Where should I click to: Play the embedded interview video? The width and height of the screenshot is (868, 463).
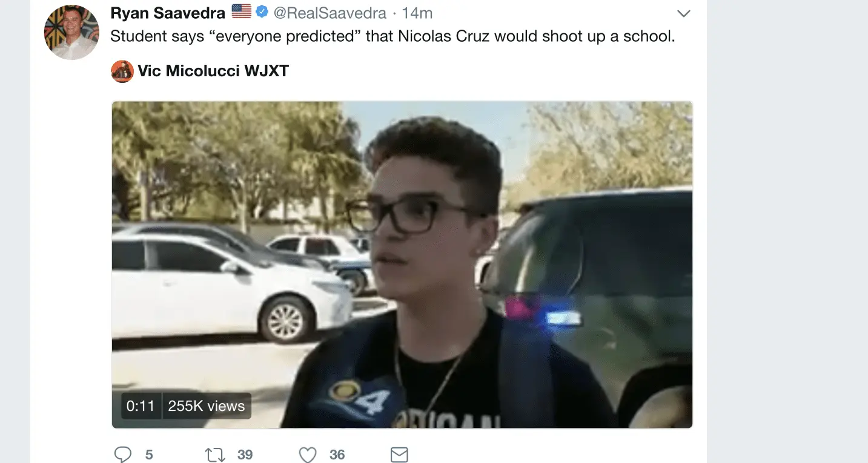[x=402, y=264]
